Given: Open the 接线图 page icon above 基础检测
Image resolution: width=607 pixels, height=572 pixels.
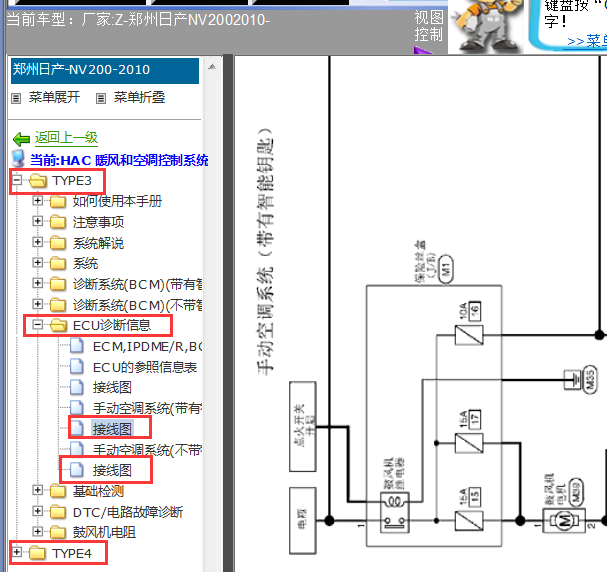Looking at the screenshot, I should pos(77,470).
